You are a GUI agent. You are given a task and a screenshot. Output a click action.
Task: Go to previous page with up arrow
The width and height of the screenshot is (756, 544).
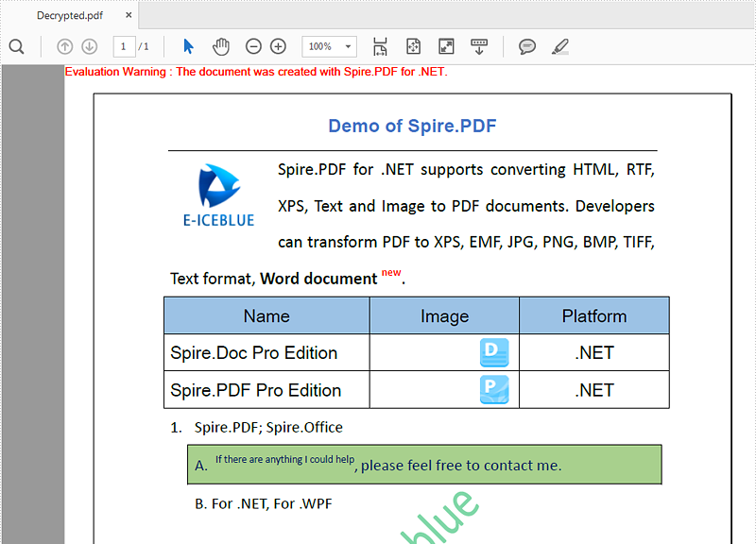tap(64, 45)
